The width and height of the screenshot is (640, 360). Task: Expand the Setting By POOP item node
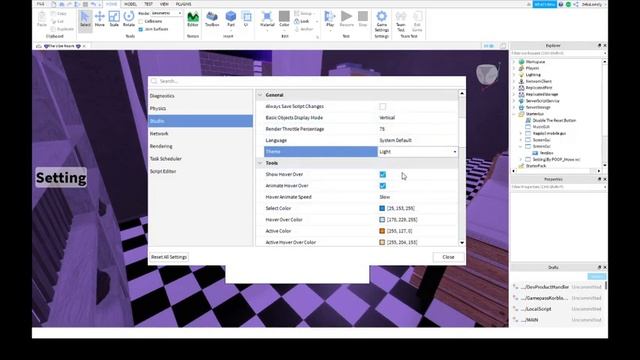click(x=521, y=160)
